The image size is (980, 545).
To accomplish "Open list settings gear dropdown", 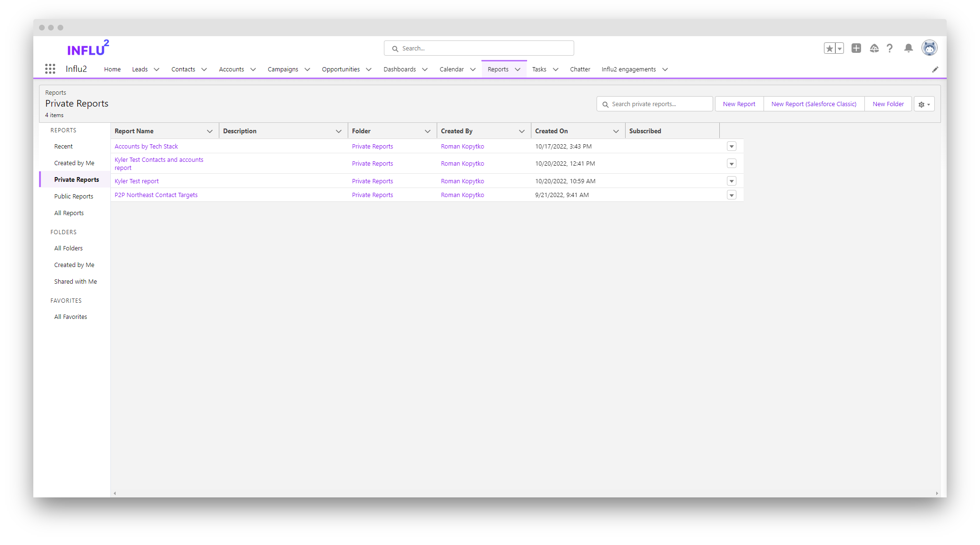I will pyautogui.click(x=924, y=104).
